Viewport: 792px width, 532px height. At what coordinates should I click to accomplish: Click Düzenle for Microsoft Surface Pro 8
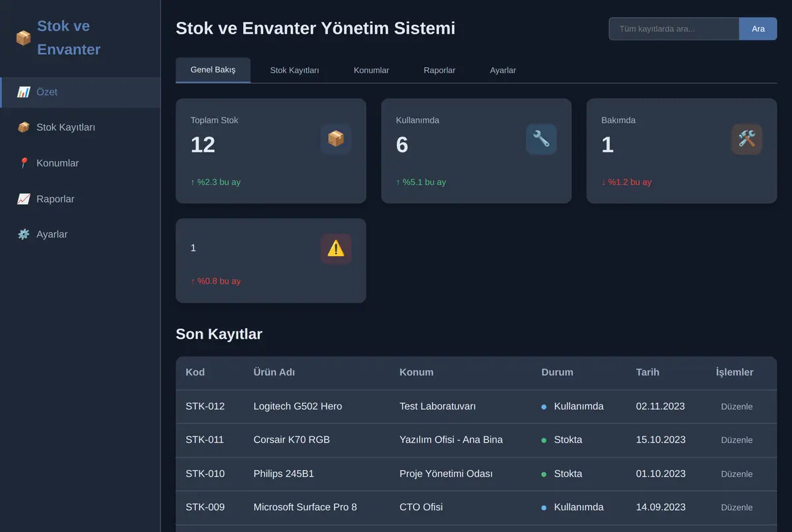tap(737, 508)
